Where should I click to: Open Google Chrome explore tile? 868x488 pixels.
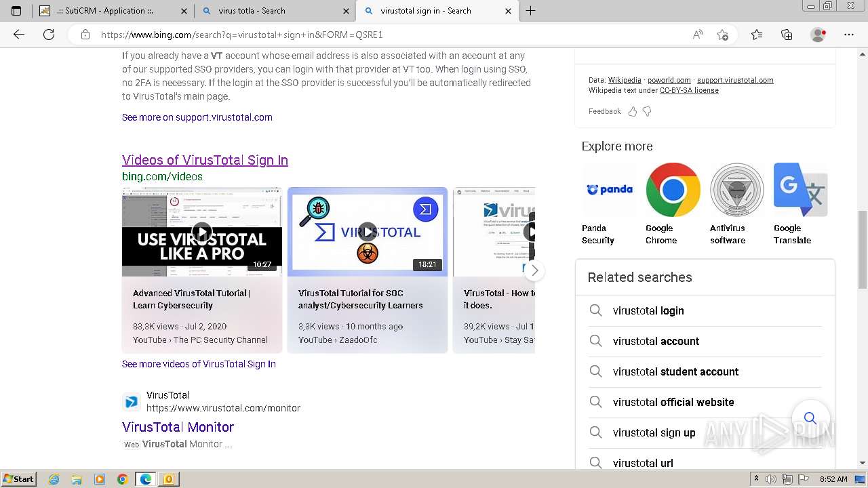tap(673, 204)
